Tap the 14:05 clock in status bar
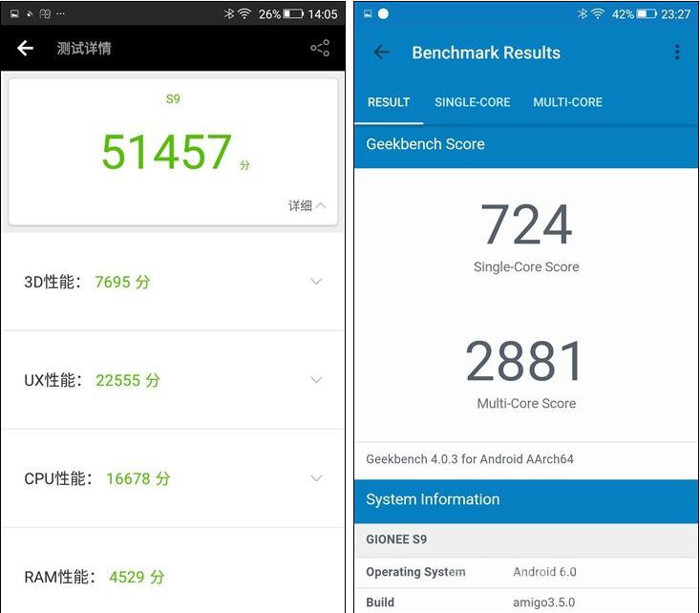The width and height of the screenshot is (700, 613). pyautogui.click(x=323, y=14)
